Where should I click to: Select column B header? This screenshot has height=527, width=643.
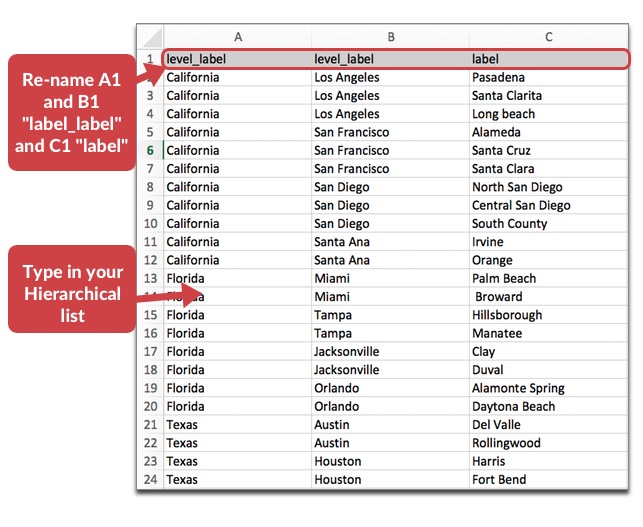(x=391, y=37)
